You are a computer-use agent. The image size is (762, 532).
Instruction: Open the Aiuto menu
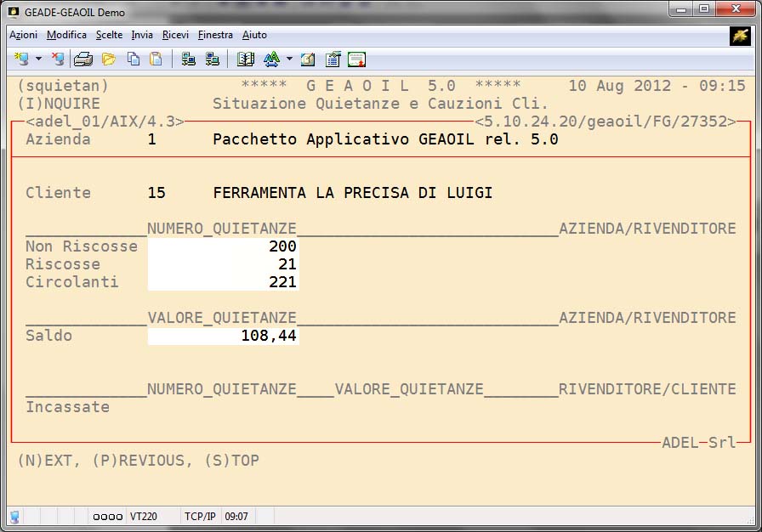254,35
